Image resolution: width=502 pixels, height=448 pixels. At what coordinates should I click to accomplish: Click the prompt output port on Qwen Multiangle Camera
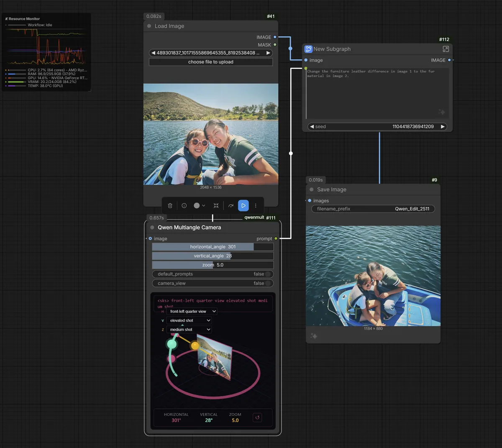276,239
